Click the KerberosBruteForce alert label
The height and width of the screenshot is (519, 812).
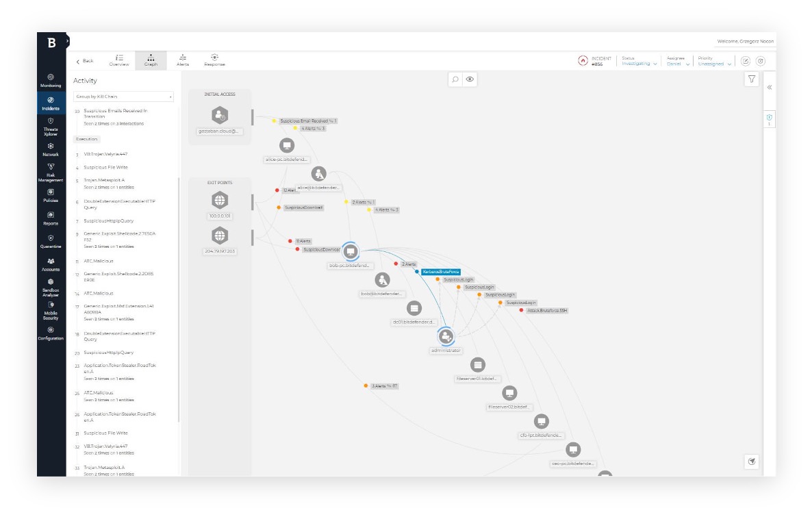(x=441, y=272)
